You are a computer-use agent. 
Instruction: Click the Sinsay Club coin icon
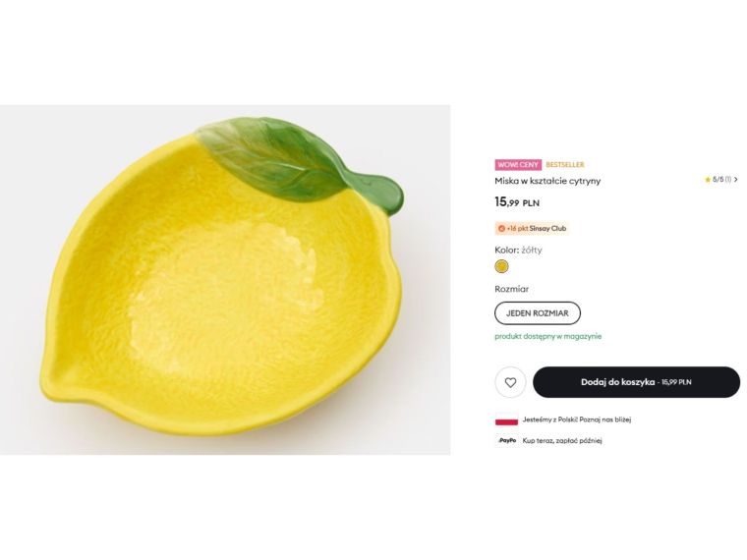click(x=501, y=229)
